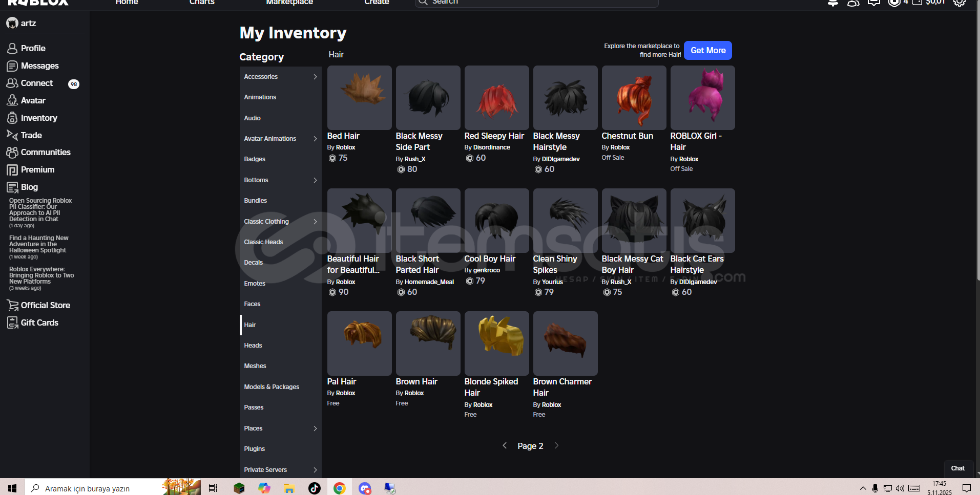Open File Explorer from the taskbar

coord(289,488)
